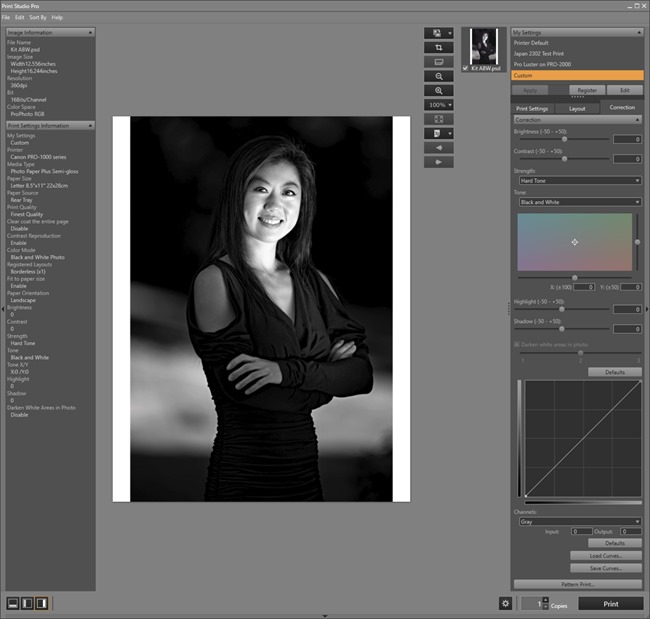Image resolution: width=650 pixels, height=619 pixels.
Task: Click the fit-to-window view icon
Action: click(x=438, y=118)
